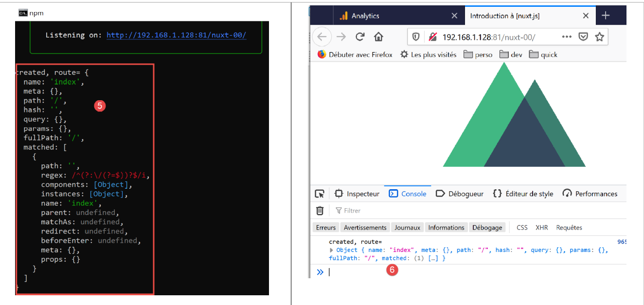The height and width of the screenshot is (305, 644).
Task: Bookmark this page with the star icon
Action: point(599,37)
